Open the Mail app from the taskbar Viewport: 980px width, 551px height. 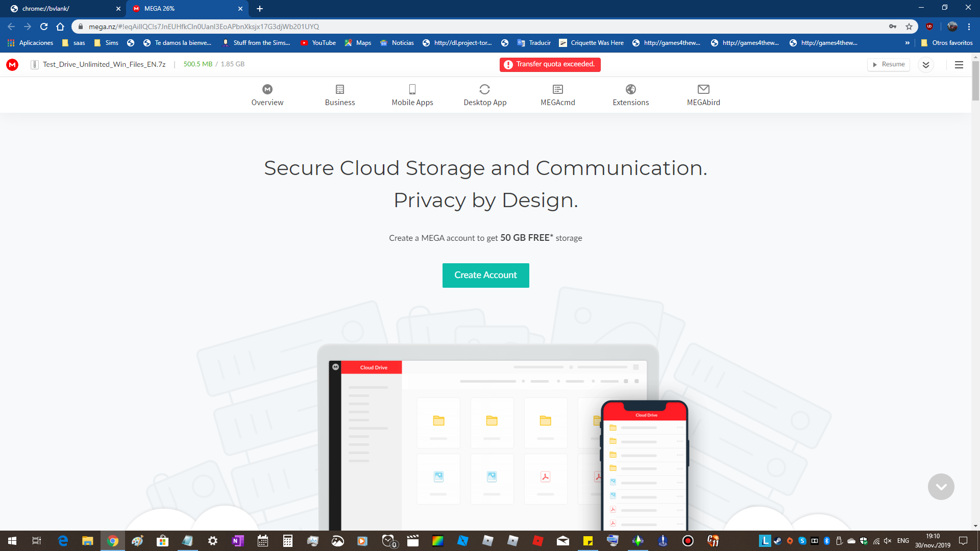pyautogui.click(x=563, y=541)
